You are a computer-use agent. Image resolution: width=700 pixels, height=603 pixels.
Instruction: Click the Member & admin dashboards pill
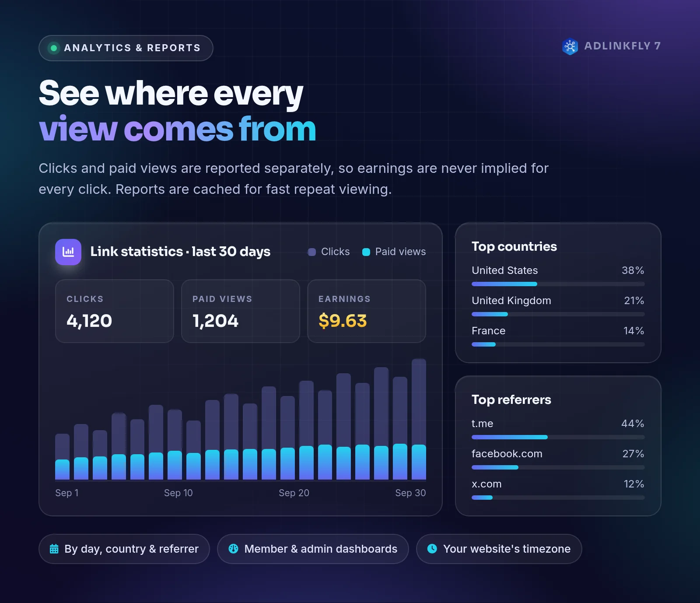pos(313,549)
